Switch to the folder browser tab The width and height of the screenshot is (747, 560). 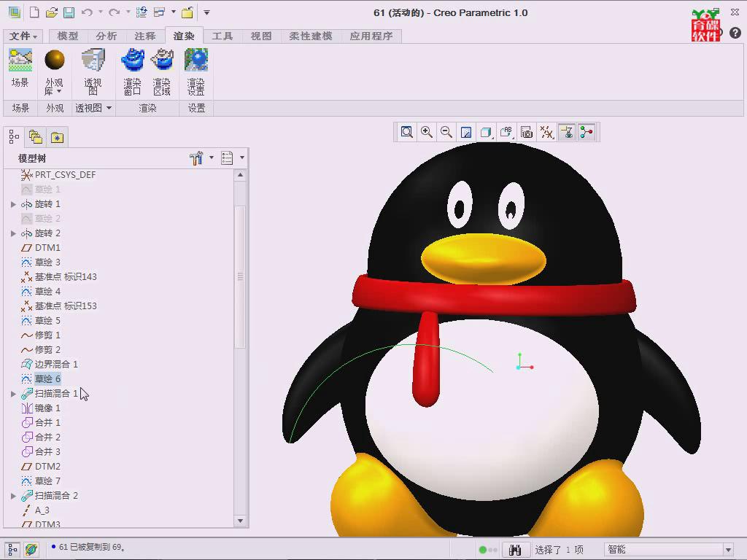coord(36,137)
